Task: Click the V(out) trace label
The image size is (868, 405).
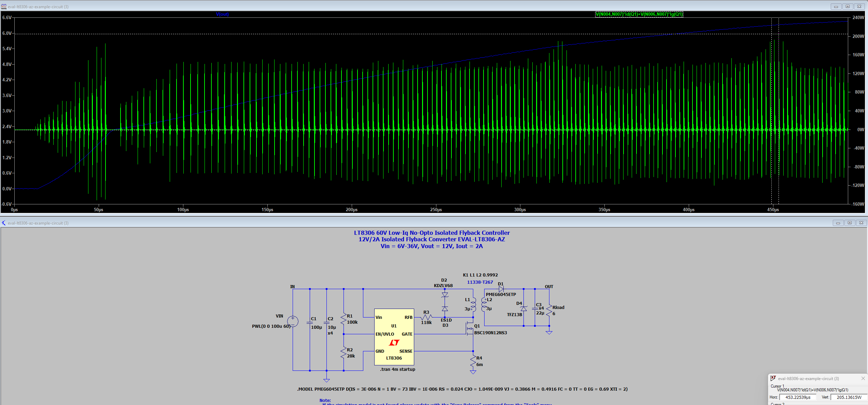Action: [222, 14]
